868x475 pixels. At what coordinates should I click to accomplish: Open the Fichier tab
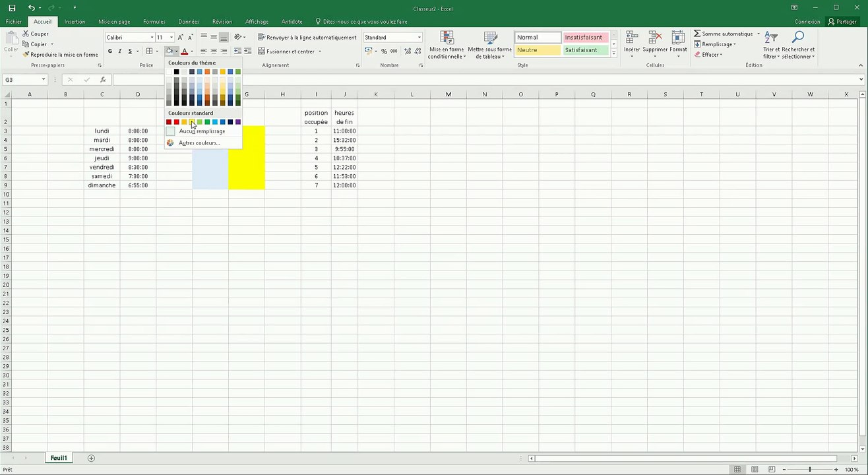[14, 22]
